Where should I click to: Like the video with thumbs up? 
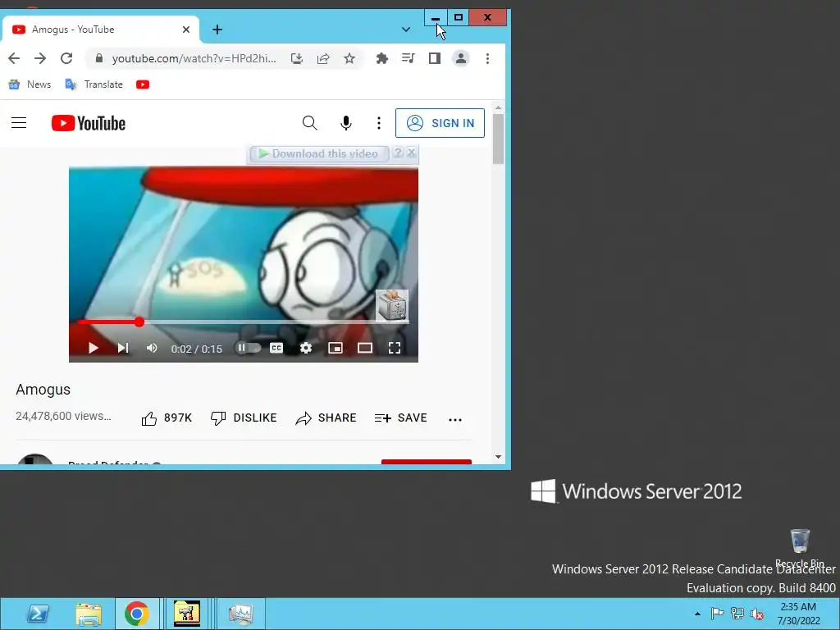tap(167, 418)
